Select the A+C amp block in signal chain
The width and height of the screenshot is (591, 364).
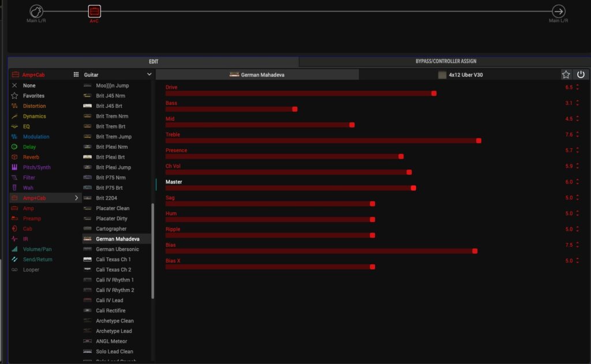[x=94, y=11]
